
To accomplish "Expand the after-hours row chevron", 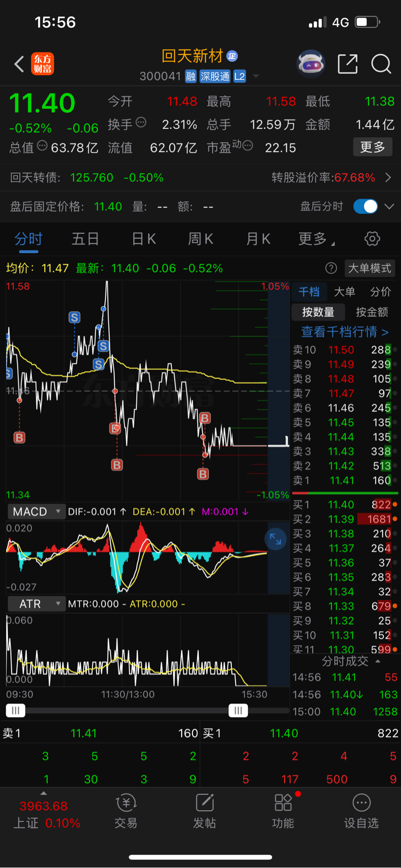I will [389, 206].
